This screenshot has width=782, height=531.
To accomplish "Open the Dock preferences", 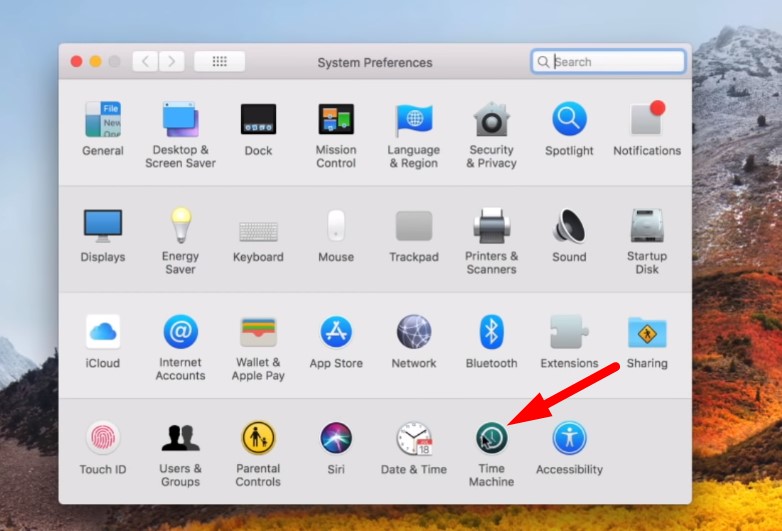I will (x=258, y=120).
